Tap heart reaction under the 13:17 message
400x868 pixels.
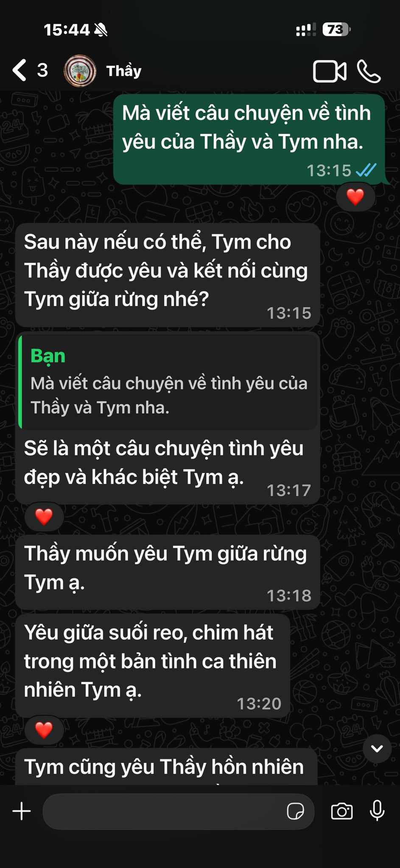click(x=44, y=517)
